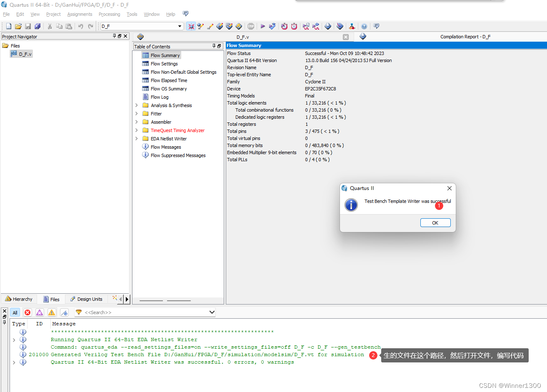Image resolution: width=547 pixels, height=392 pixels.
Task: Click OK in the Quartus II dialog
Action: [x=435, y=223]
